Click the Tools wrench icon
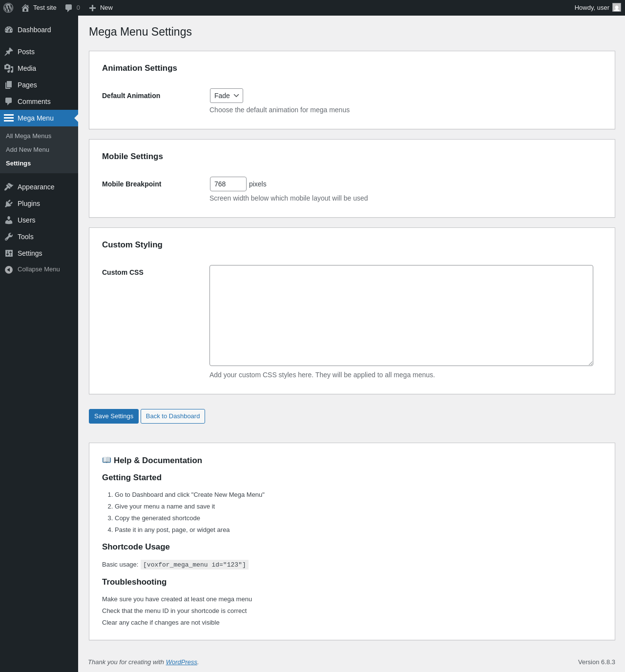625x672 pixels. click(x=9, y=237)
